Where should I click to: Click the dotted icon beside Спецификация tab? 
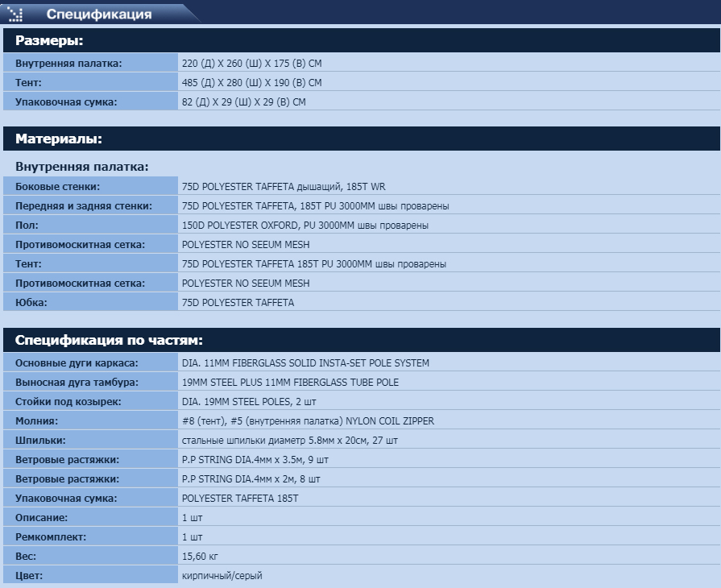15,14
